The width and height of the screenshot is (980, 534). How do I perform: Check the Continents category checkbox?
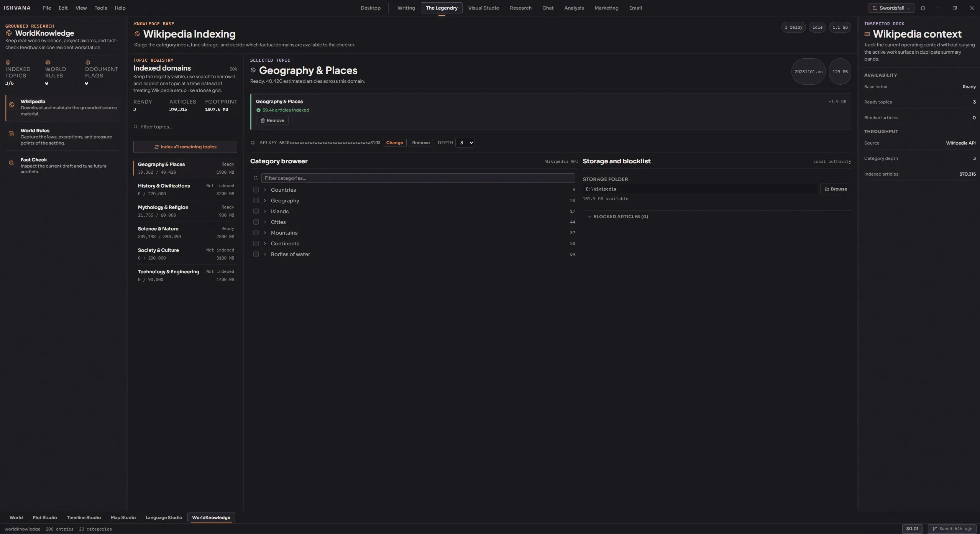click(x=256, y=243)
